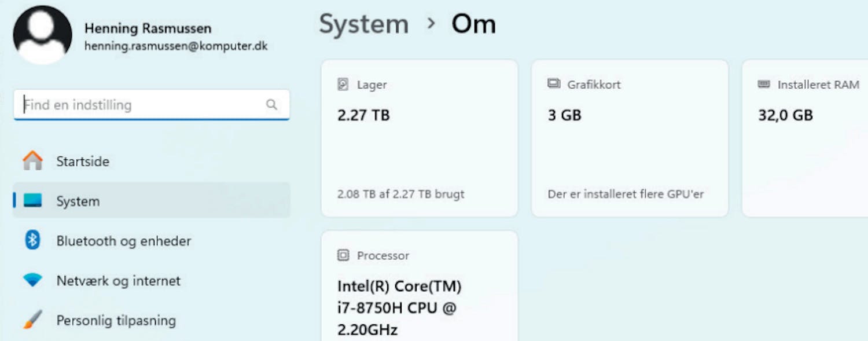Click the user profile avatar picture
Viewport: 868px width, 341px height.
coord(42,35)
